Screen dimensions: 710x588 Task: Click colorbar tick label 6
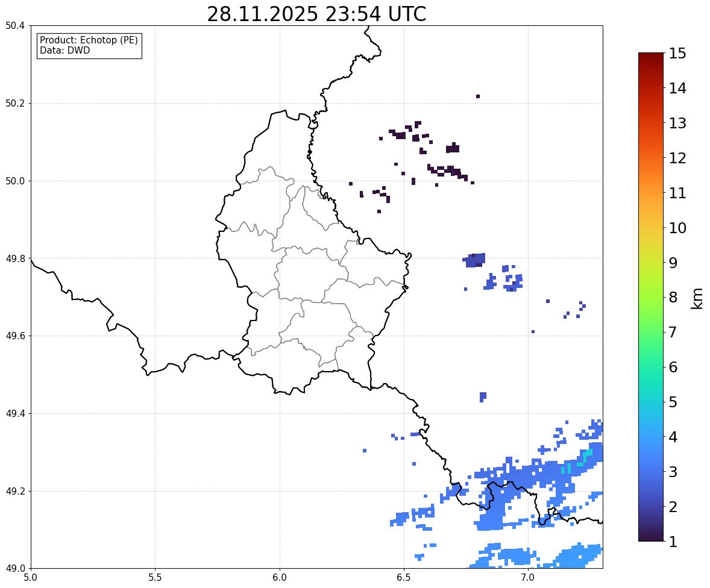673,367
